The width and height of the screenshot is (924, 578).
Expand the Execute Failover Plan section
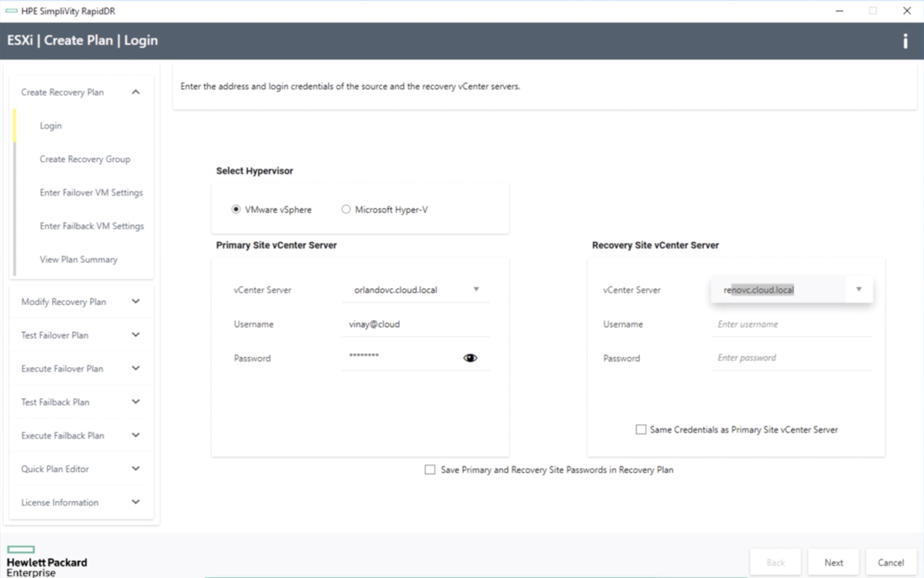[x=135, y=369]
